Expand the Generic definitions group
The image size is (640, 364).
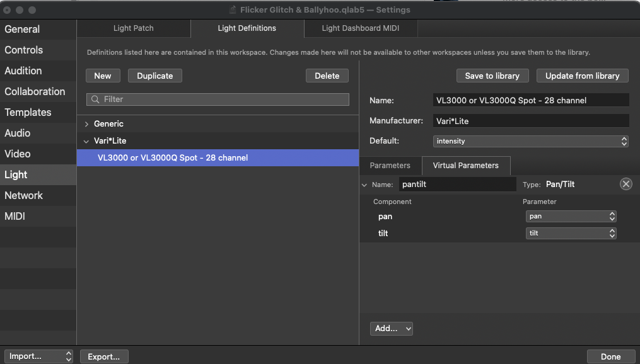(87, 124)
